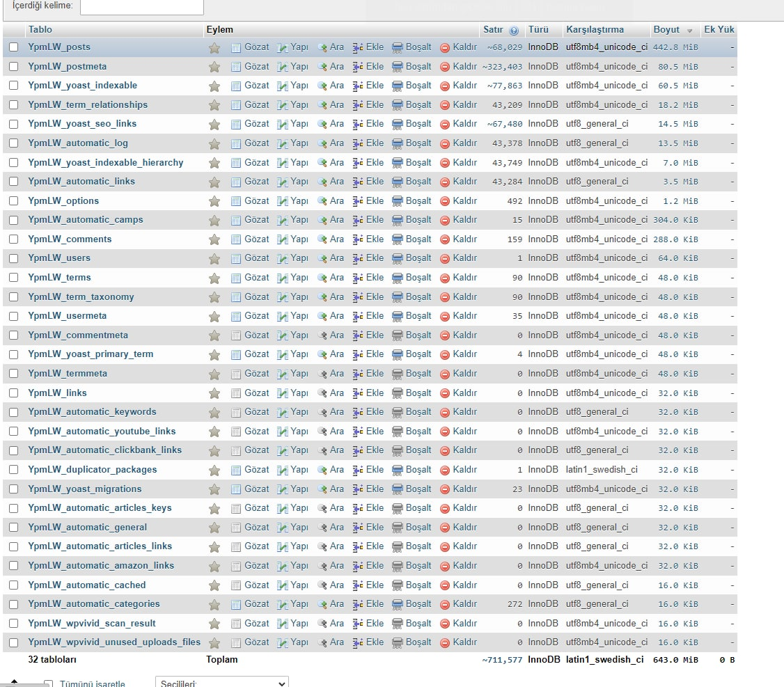
Task: Open the Seçilileri dropdown
Action: pos(222,683)
